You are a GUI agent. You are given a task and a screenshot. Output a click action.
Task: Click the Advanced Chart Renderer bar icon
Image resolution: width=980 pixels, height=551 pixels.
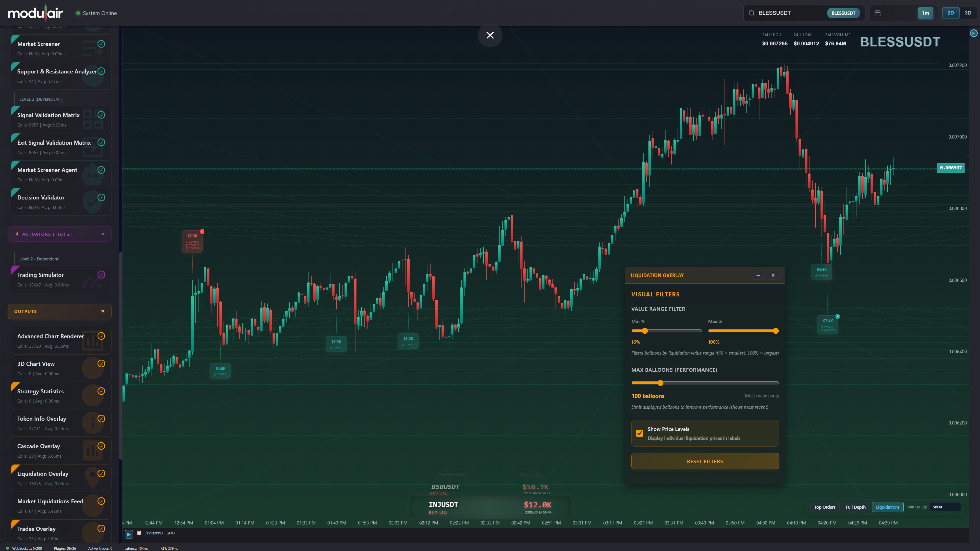[92, 340]
